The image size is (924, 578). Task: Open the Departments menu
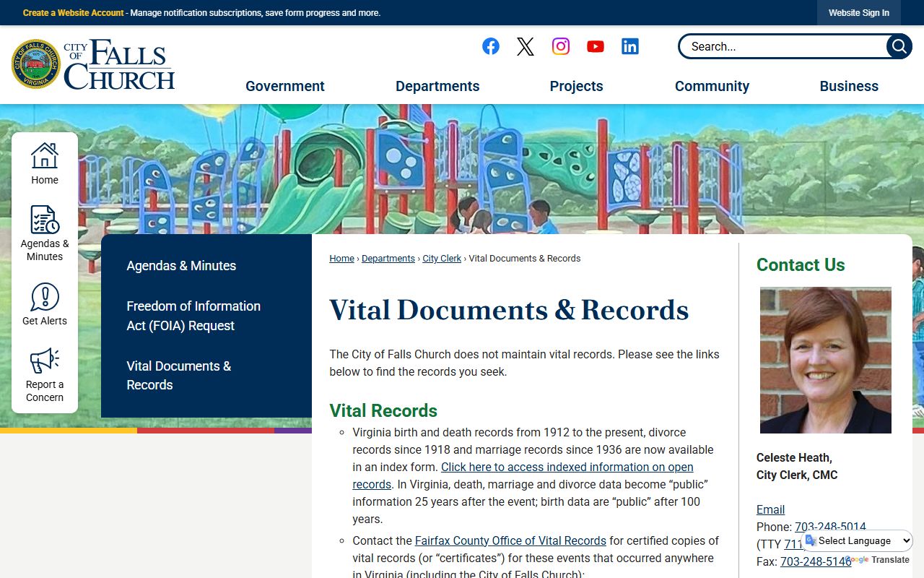pyautogui.click(x=437, y=86)
